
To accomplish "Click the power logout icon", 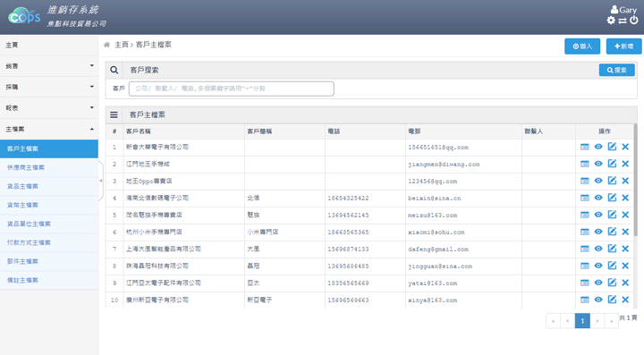I will tap(634, 20).
